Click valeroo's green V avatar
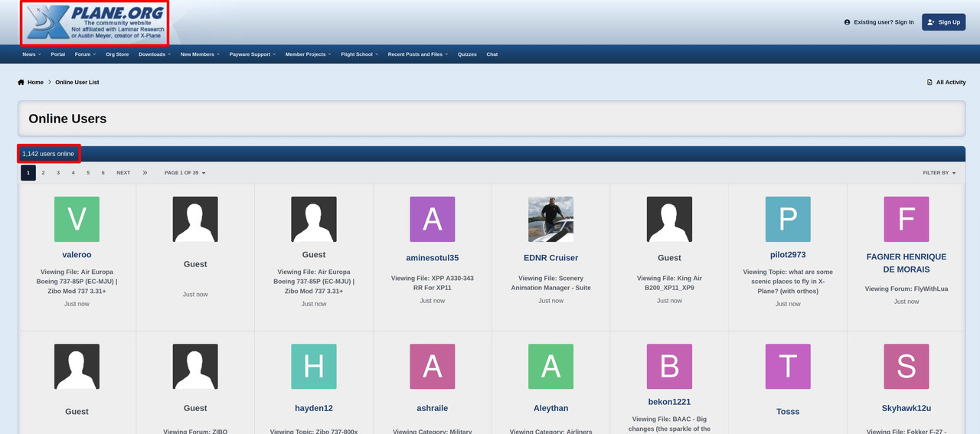980x434 pixels. click(77, 219)
